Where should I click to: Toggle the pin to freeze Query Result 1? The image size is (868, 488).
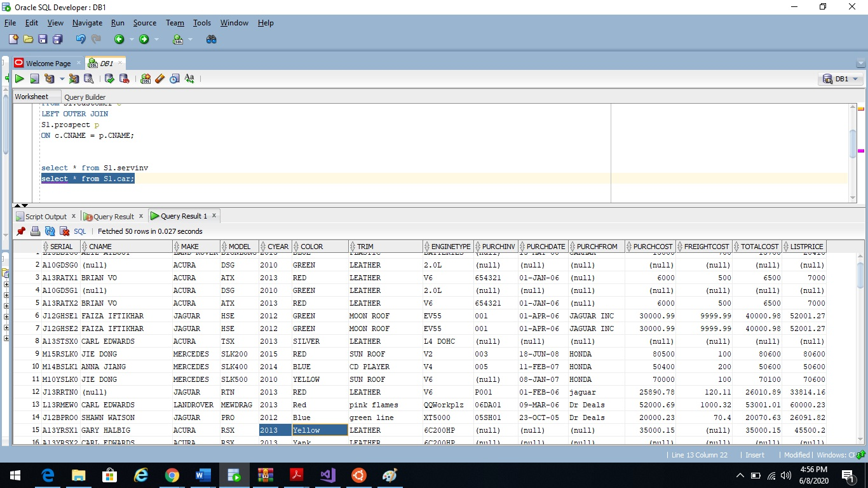(20, 231)
